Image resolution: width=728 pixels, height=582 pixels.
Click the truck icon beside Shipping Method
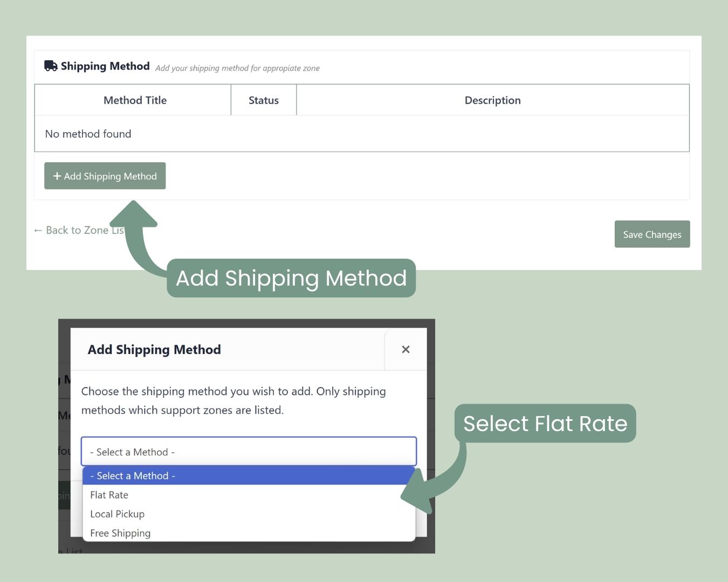tap(51, 66)
